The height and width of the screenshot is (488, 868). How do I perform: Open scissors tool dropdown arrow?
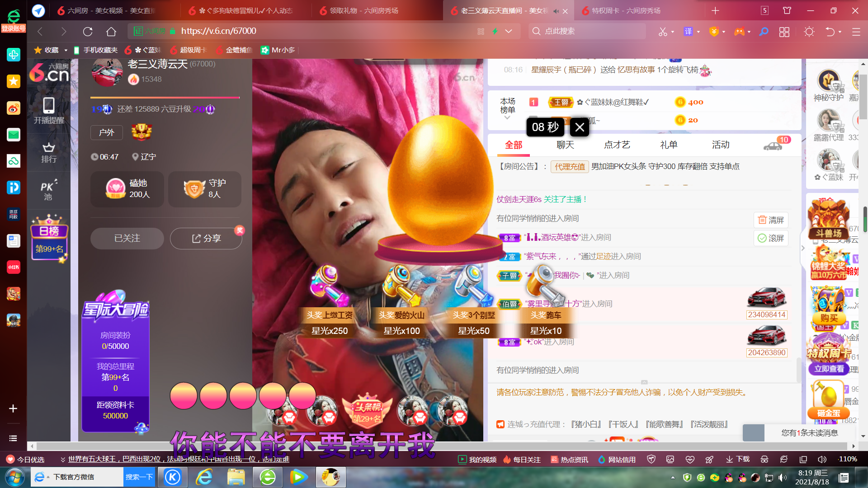tap(673, 32)
